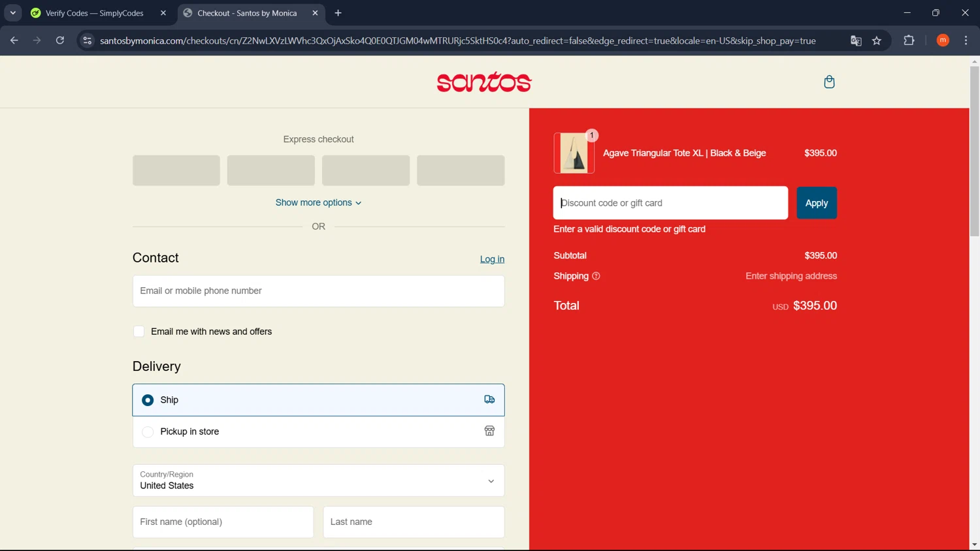Open the shopping bag cart icon
This screenshot has height=551, width=980.
829,82
